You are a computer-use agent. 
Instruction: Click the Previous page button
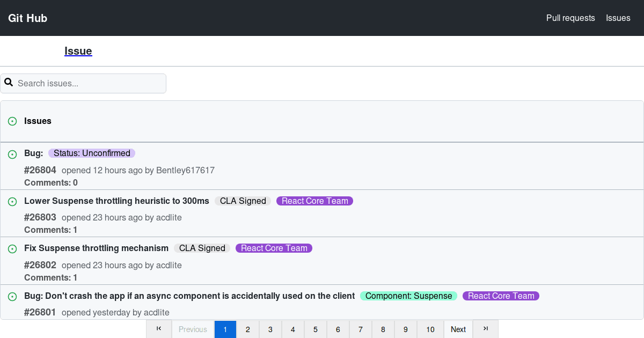(193, 329)
